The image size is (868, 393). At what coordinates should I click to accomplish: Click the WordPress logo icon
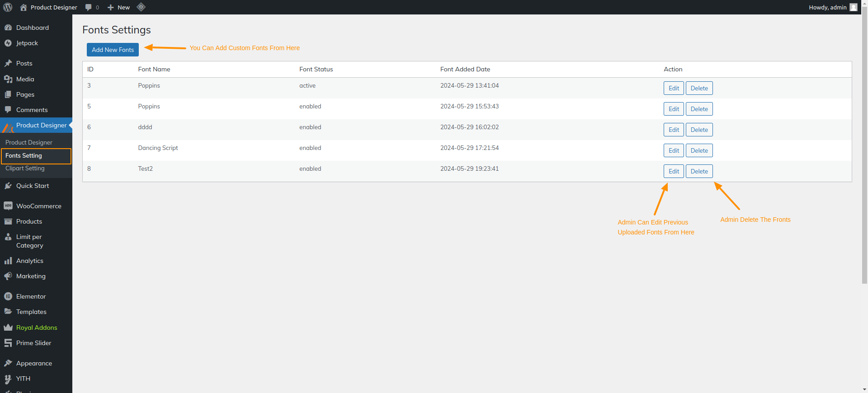pos(8,7)
